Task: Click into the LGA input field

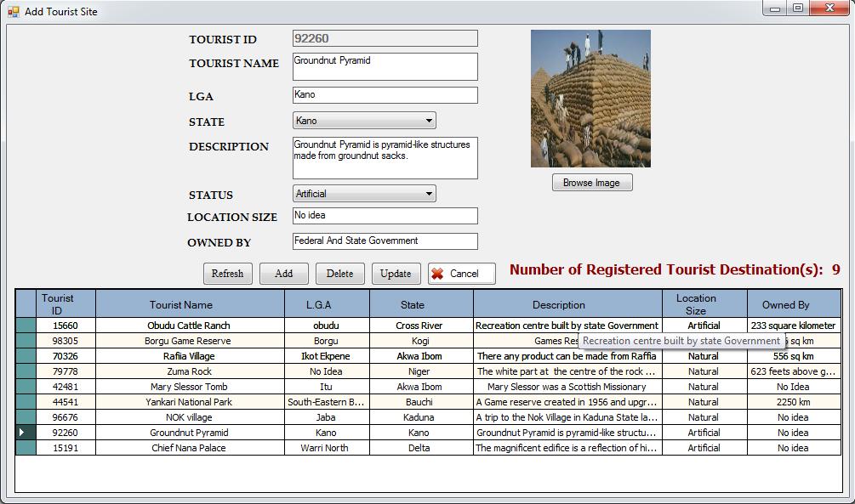Action: [x=385, y=95]
